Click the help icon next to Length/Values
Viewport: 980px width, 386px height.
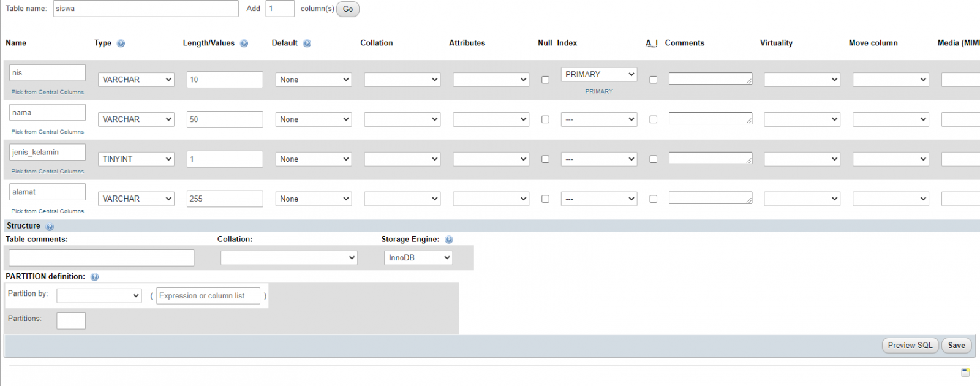[x=244, y=44]
